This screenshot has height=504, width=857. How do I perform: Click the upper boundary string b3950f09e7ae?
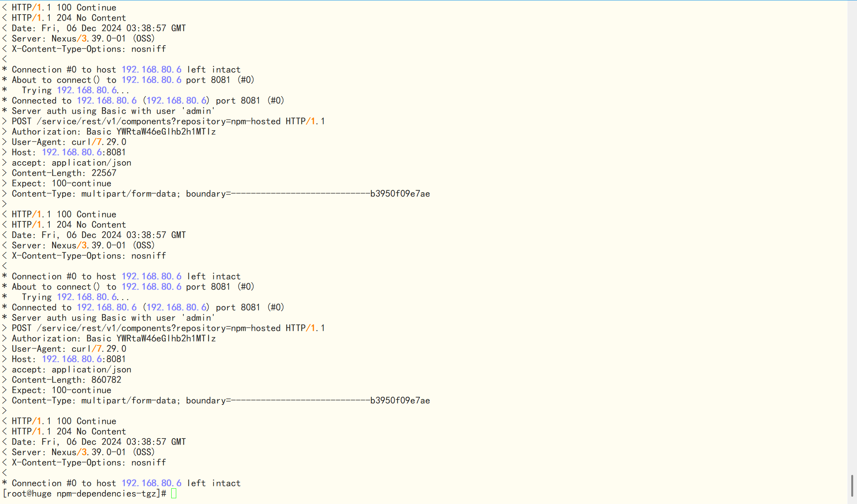click(x=400, y=194)
